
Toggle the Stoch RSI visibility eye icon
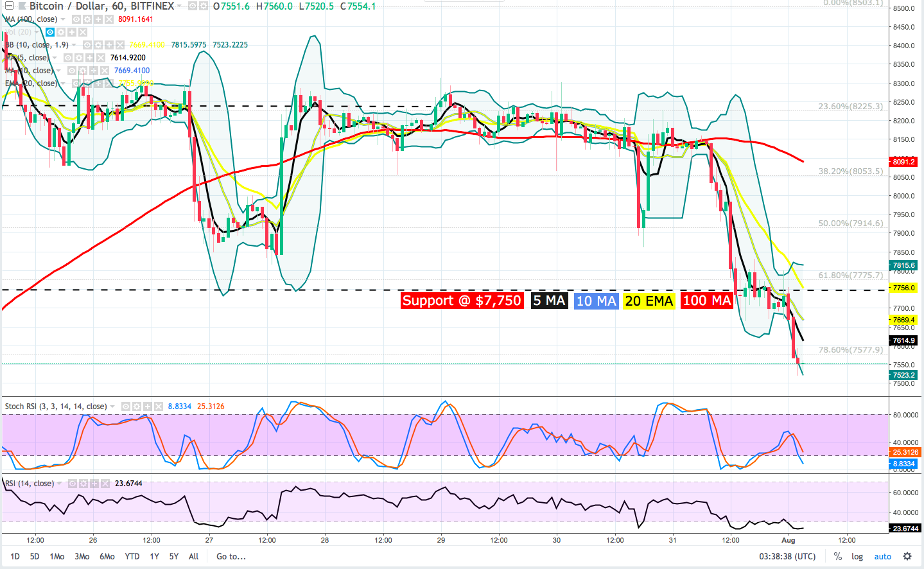126,405
